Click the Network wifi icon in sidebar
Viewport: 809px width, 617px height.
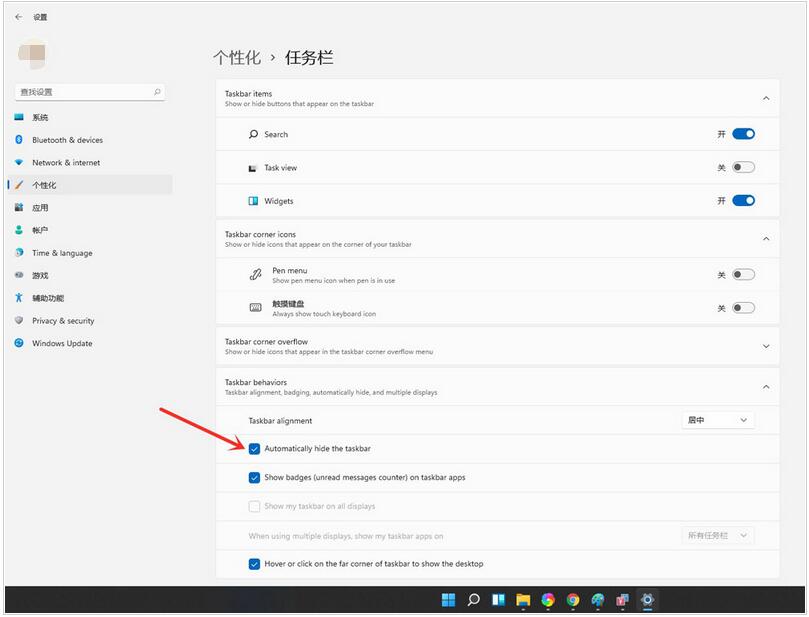[19, 163]
